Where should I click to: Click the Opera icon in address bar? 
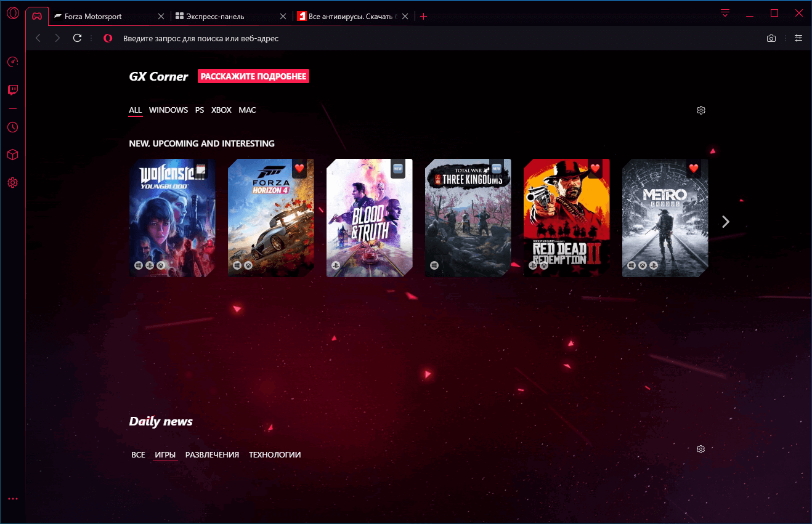coord(108,38)
